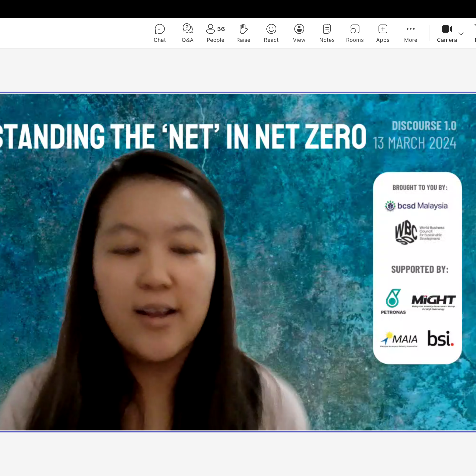Viewport: 476px width, 476px height.
Task: Click the PETRONAS logo
Action: (x=393, y=301)
